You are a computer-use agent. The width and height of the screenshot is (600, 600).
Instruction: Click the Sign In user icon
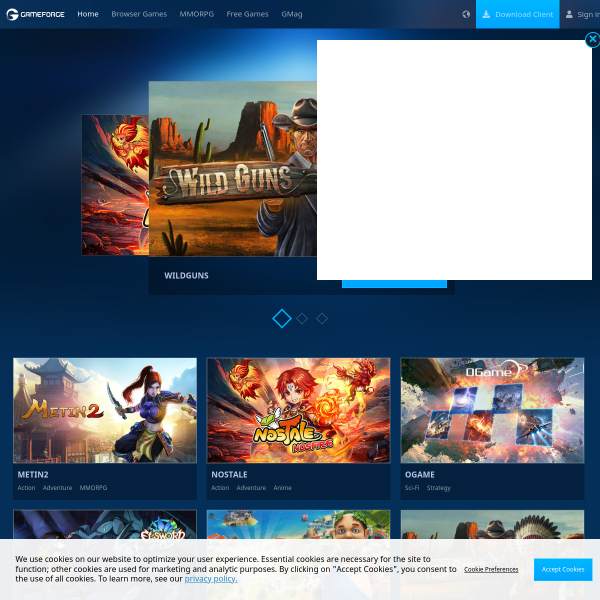click(569, 14)
